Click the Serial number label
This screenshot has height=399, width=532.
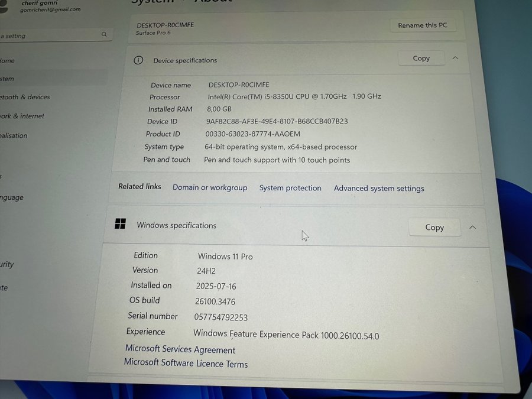coord(153,316)
